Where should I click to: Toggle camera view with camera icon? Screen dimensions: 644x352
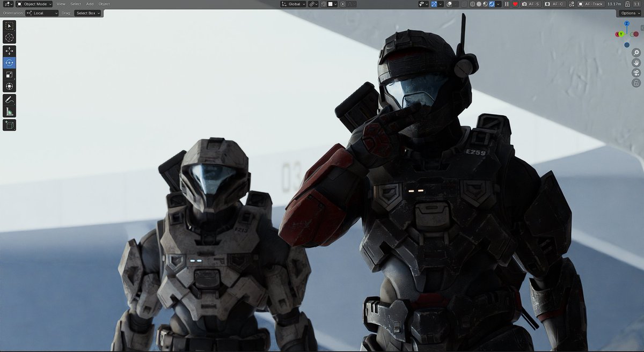pyautogui.click(x=636, y=72)
